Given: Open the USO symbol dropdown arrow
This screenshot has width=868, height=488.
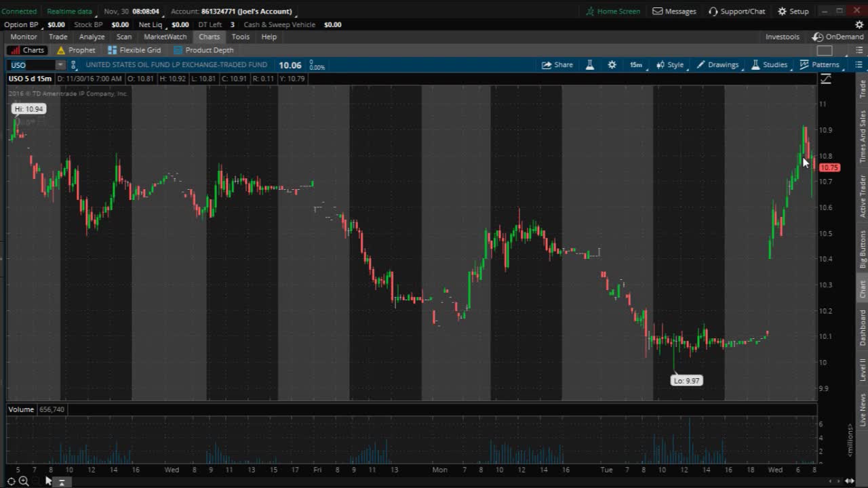Looking at the screenshot, I should pyautogui.click(x=60, y=65).
